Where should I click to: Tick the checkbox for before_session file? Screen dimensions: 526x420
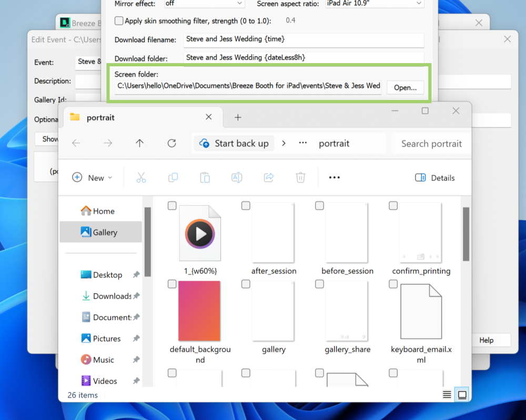tap(319, 205)
